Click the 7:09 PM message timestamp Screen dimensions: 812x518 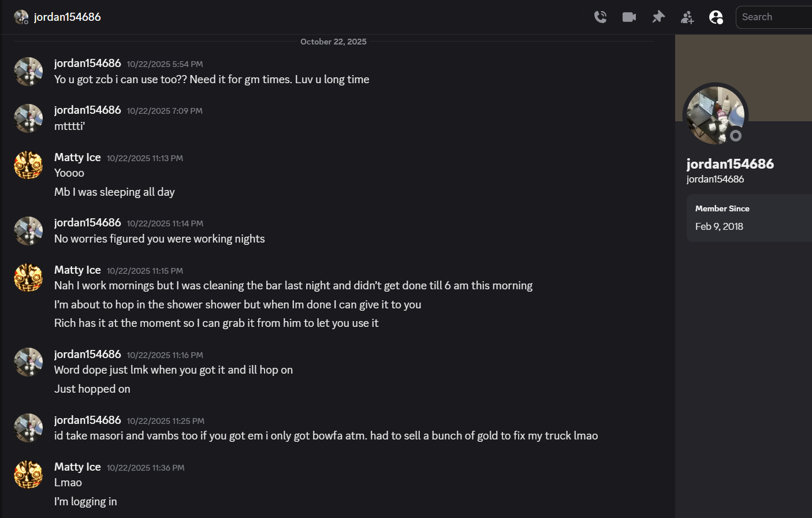pos(165,111)
